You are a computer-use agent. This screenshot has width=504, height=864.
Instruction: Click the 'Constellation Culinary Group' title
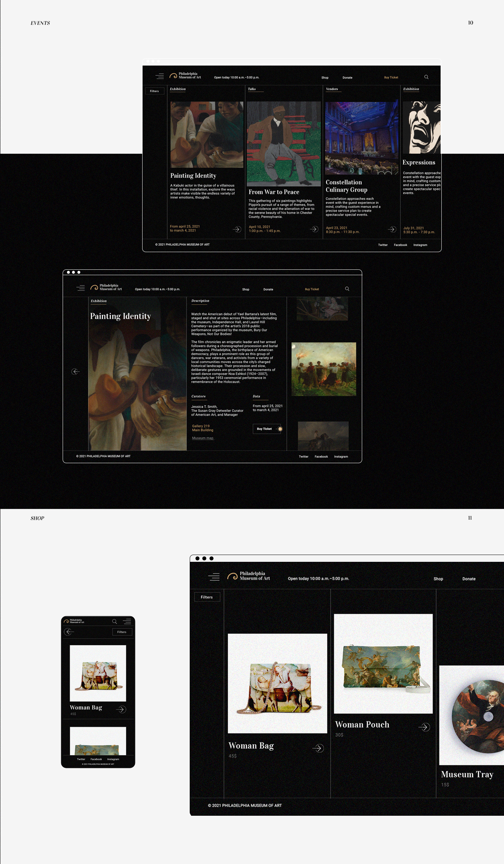coord(346,186)
